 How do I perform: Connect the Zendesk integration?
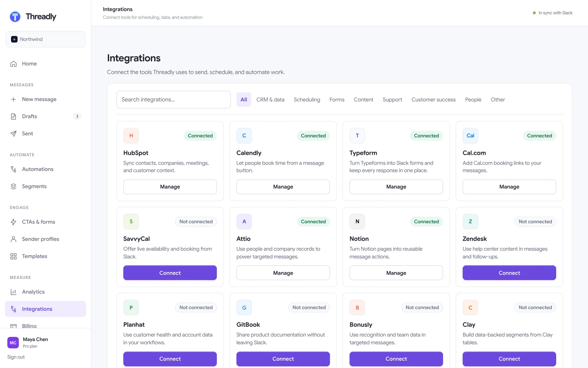(x=509, y=273)
